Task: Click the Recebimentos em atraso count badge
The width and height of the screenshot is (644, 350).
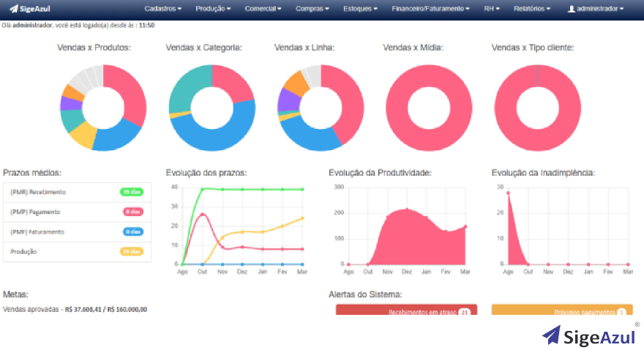Action: click(463, 312)
